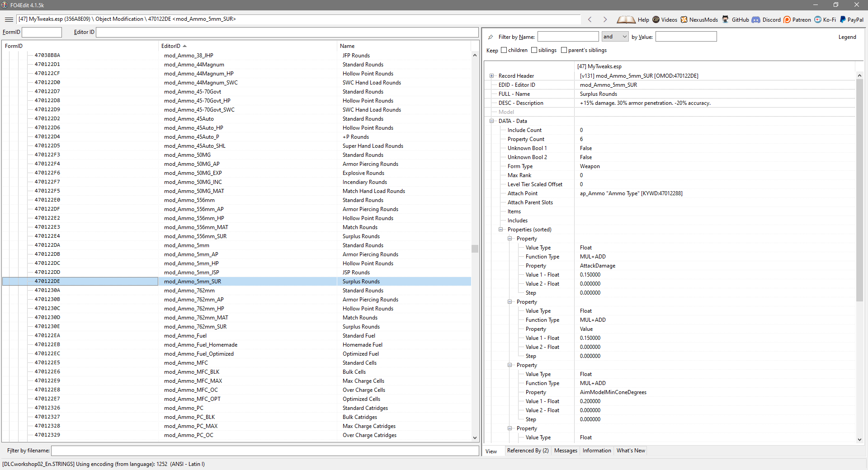Open the Ko-Fi icon
The image size is (868, 470).
tap(818, 19)
